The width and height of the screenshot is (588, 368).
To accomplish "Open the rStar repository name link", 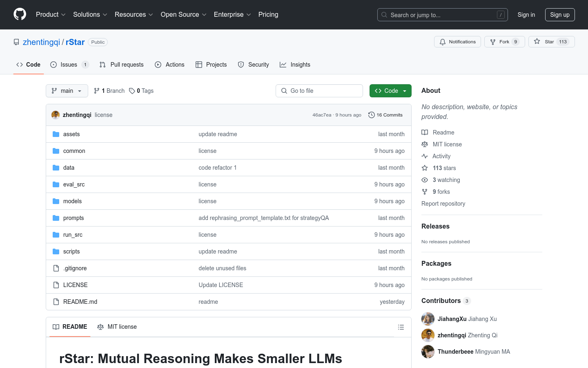I will pos(75,42).
